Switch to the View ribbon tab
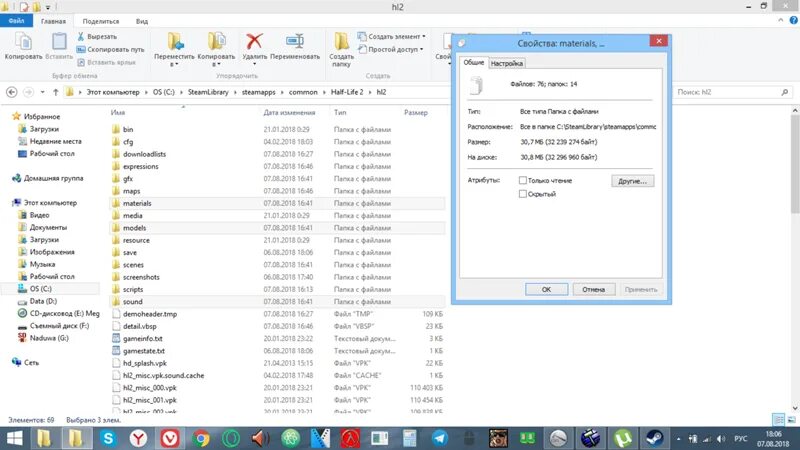Image resolution: width=800 pixels, height=450 pixels. (x=142, y=21)
